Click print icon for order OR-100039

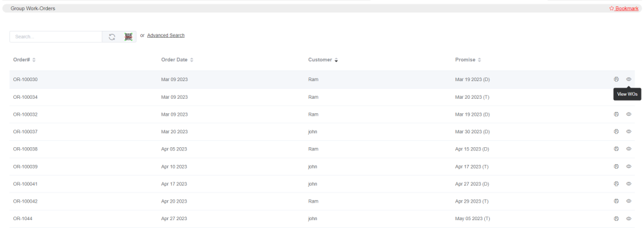(x=616, y=167)
